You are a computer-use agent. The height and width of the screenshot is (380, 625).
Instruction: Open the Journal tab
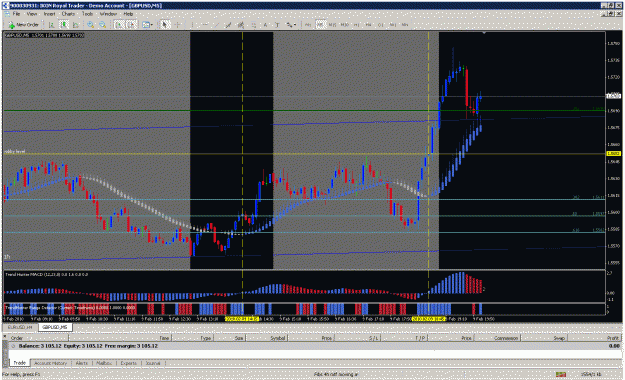point(153,363)
